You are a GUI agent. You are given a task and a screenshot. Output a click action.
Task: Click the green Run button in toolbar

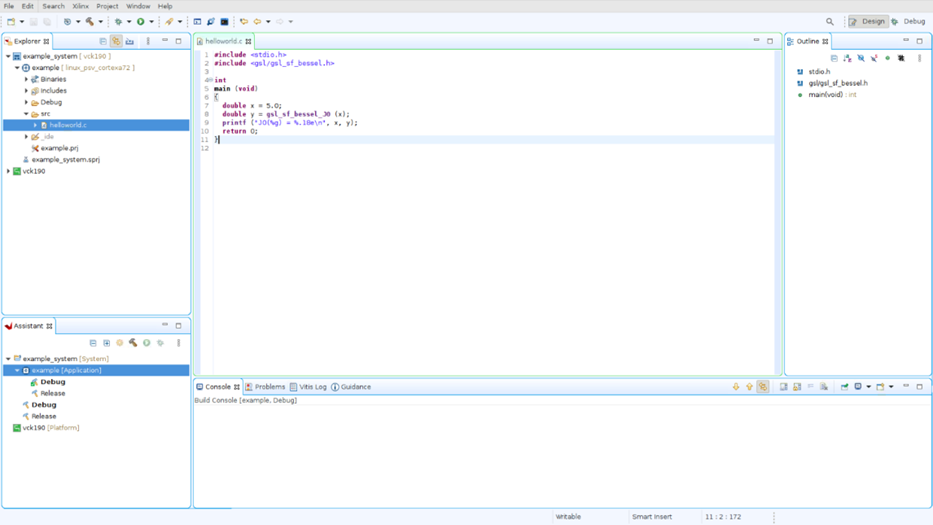140,21
